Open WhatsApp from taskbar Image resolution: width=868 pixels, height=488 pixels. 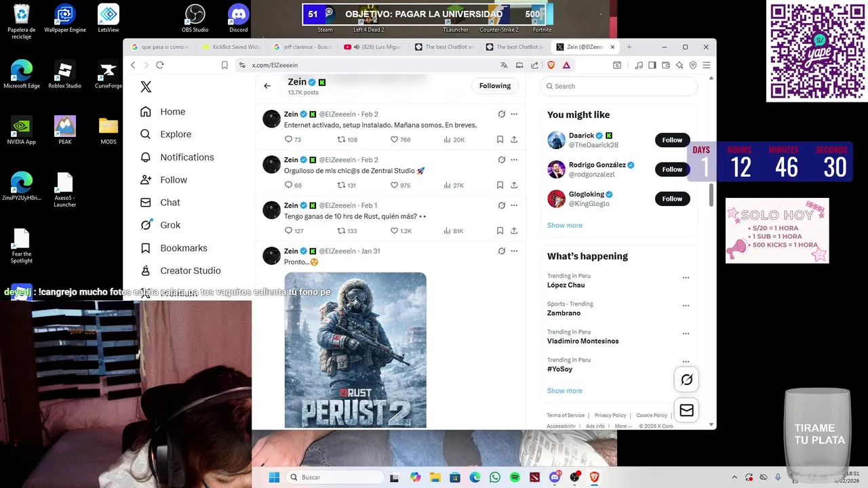coord(495,477)
